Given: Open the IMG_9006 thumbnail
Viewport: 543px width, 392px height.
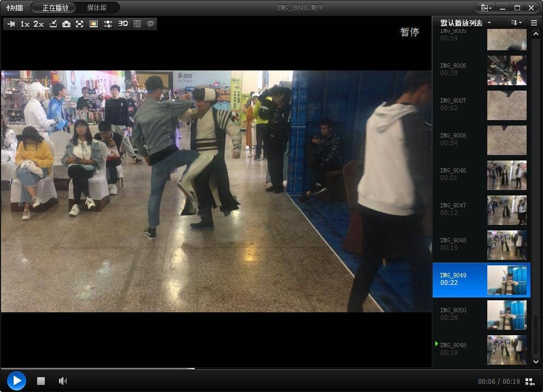Looking at the screenshot, I should (x=506, y=70).
